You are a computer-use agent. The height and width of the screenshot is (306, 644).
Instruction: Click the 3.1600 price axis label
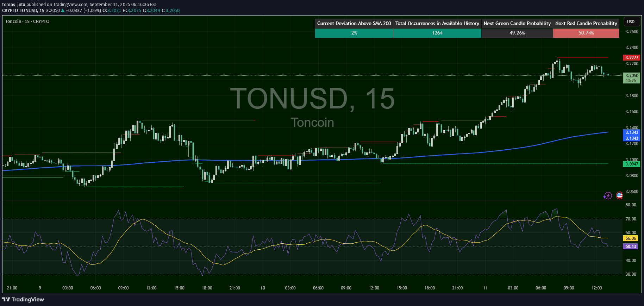pyautogui.click(x=632, y=112)
